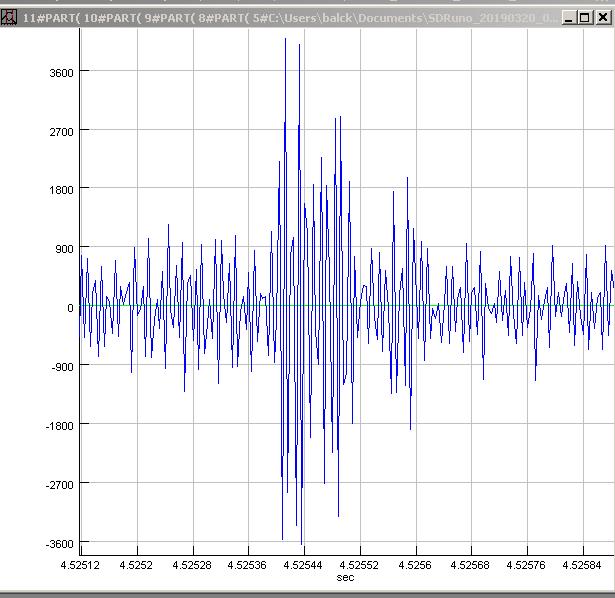Click the x-axis label 4.52576
Screen dimensions: 615x598
tap(526, 565)
